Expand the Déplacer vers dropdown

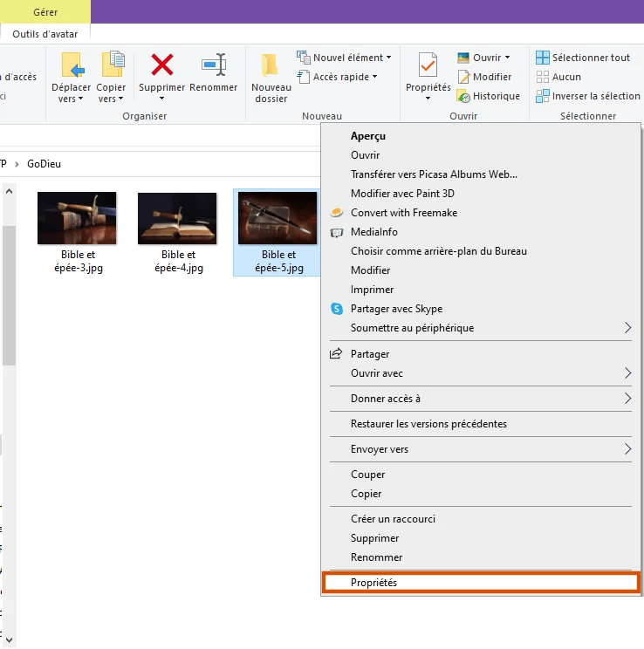[71, 94]
